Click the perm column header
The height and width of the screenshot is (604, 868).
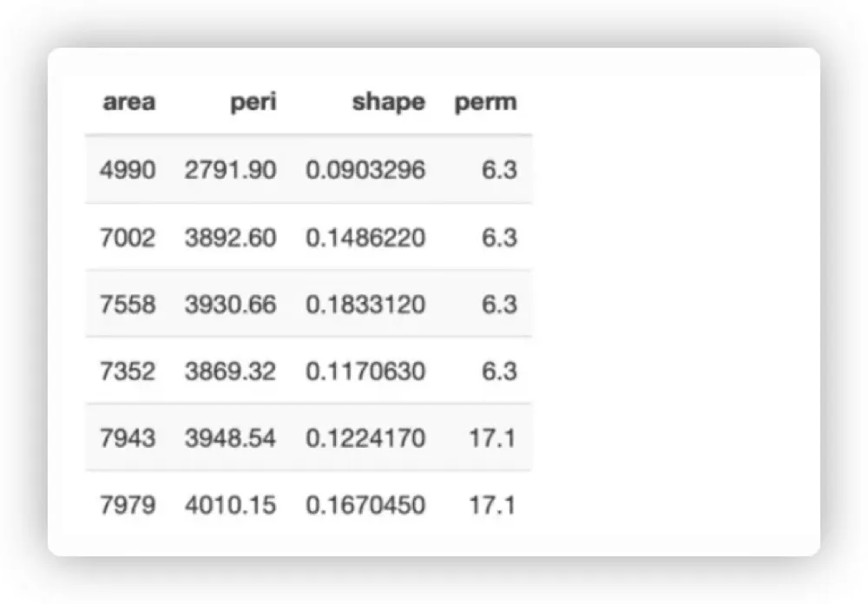pos(485,102)
